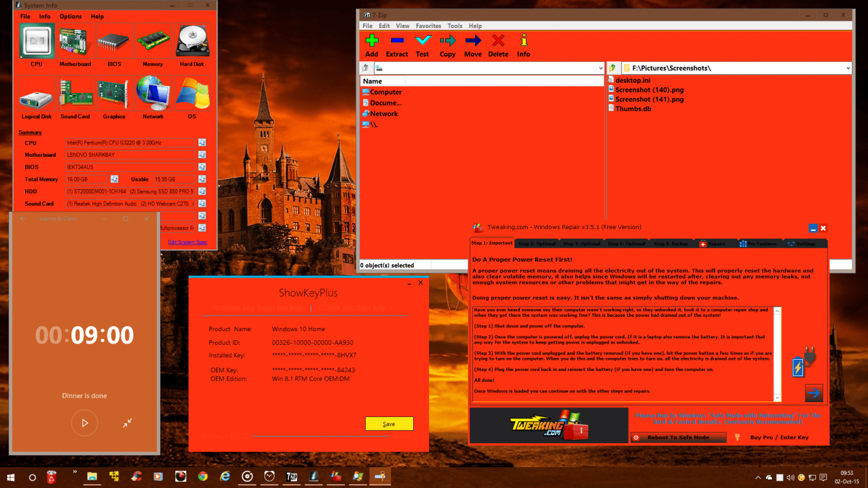The width and height of the screenshot is (868, 488).
Task: Open the volume icon in the system tray
Action: (x=791, y=478)
